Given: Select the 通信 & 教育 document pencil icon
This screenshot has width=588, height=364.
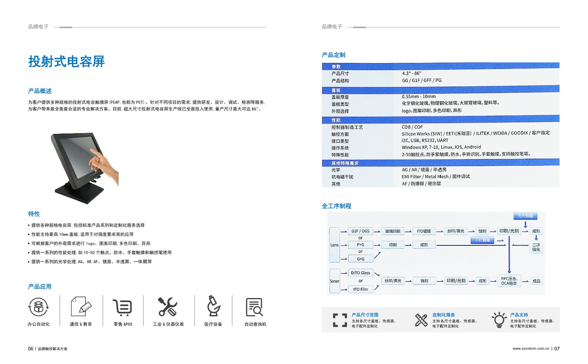Looking at the screenshot, I should point(81,307).
